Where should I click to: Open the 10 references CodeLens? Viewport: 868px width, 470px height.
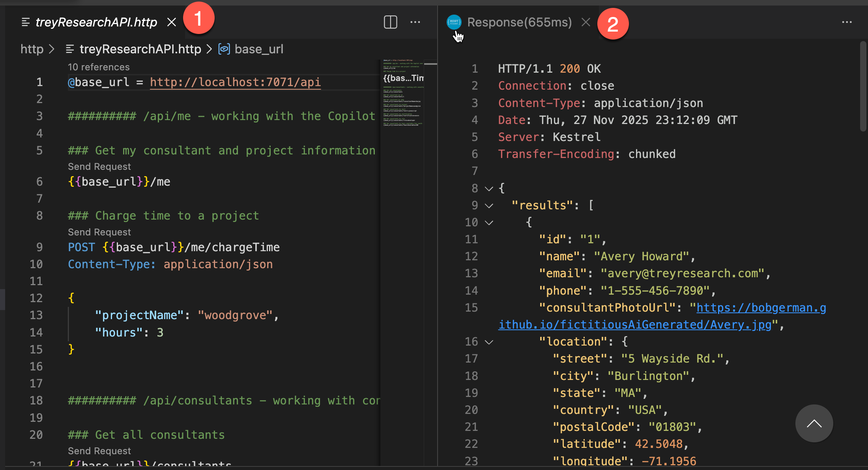click(98, 67)
